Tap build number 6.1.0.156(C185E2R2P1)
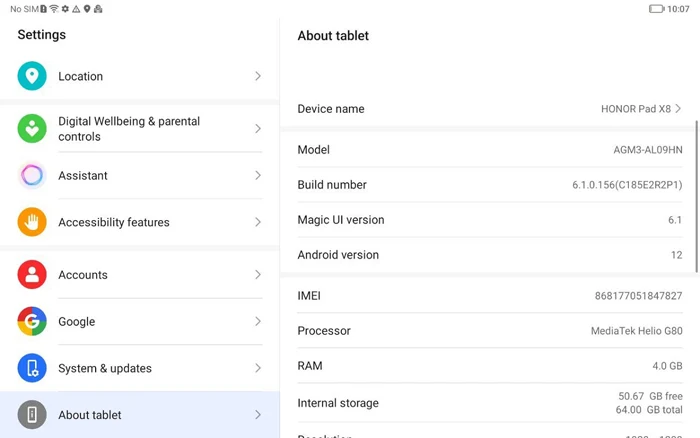 627,185
